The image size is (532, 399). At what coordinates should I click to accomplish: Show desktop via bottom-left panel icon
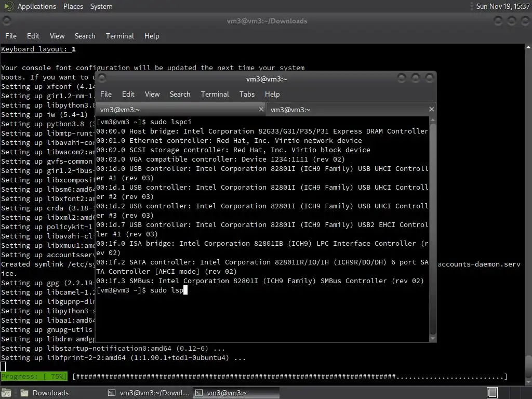pyautogui.click(x=6, y=393)
